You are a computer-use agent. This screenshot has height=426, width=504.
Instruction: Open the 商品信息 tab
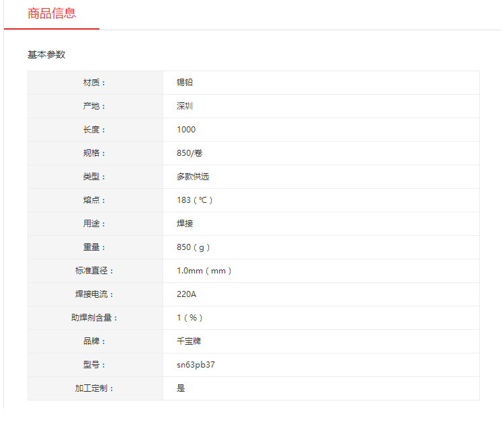pyautogui.click(x=52, y=13)
